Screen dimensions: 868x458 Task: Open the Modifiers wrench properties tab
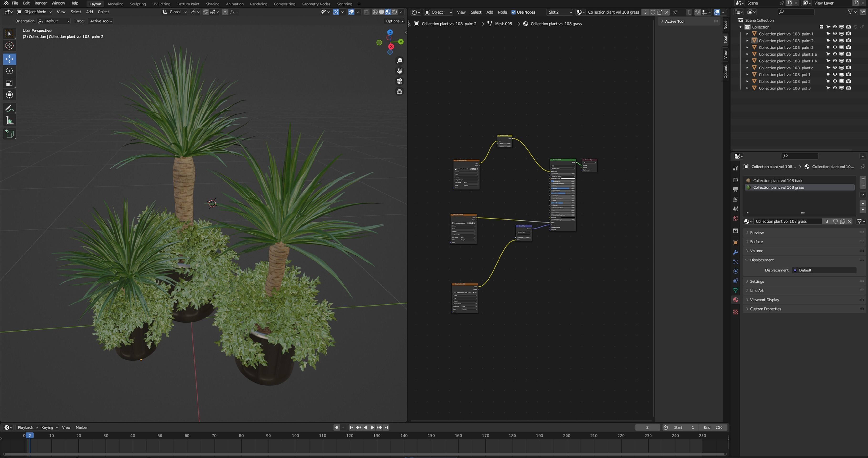pos(736,252)
